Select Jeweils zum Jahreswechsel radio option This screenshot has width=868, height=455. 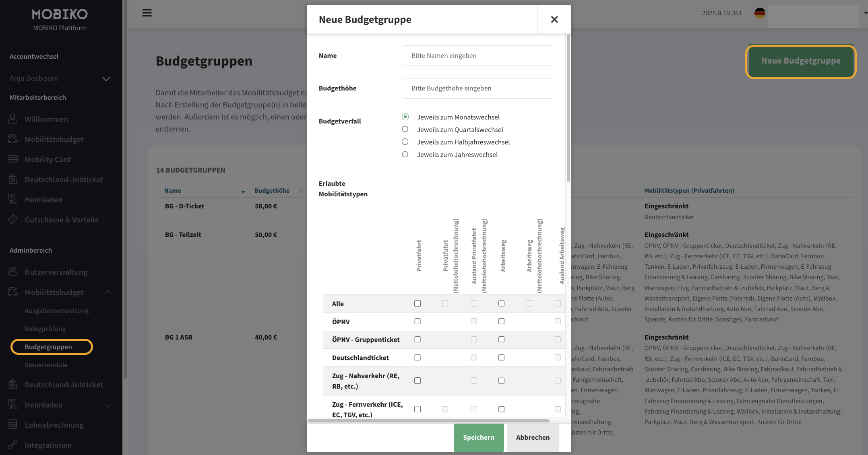[405, 154]
